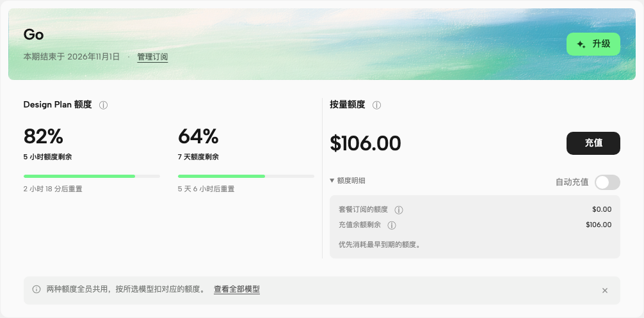
Task: Click the $106.00 balance amount
Action: [365, 143]
